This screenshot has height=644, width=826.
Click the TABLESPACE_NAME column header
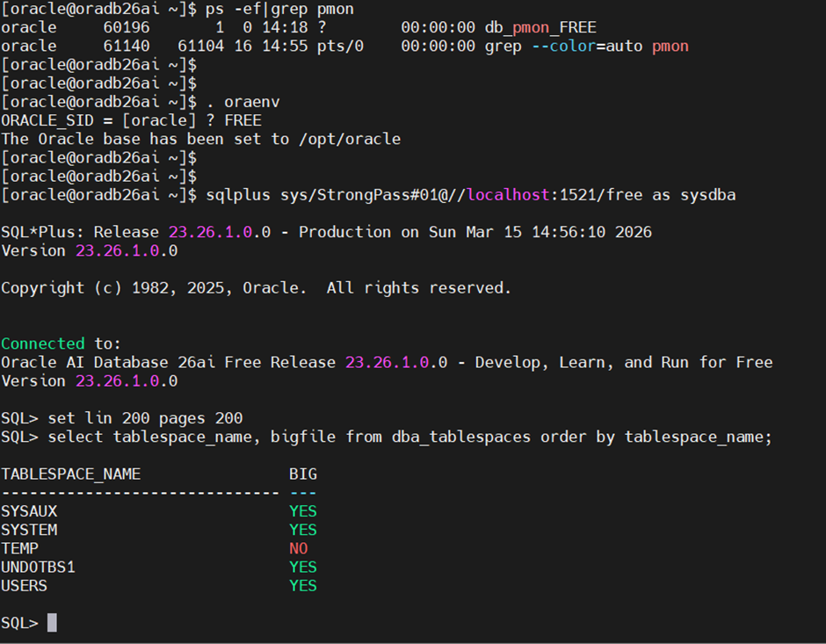click(x=70, y=474)
